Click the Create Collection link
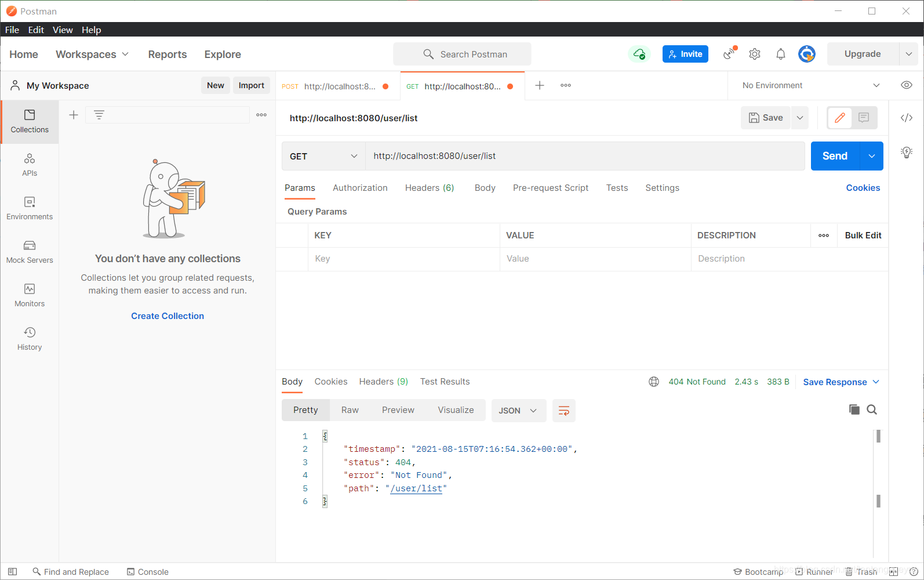 168,316
